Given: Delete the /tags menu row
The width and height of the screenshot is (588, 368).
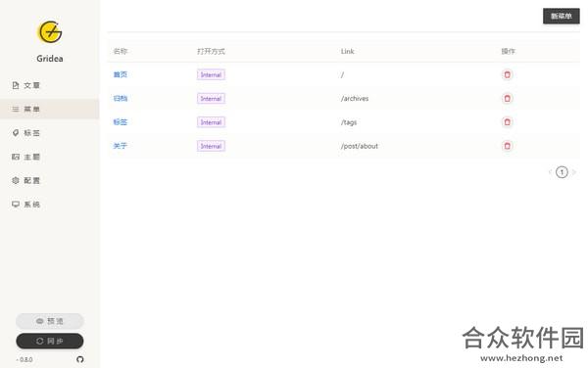Looking at the screenshot, I should (x=507, y=122).
